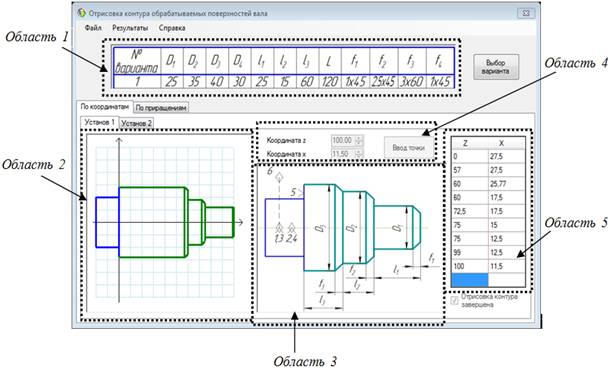Toggle the Отрисовка контура завершена checkbox
This screenshot has height=370, width=613.
[x=454, y=300]
